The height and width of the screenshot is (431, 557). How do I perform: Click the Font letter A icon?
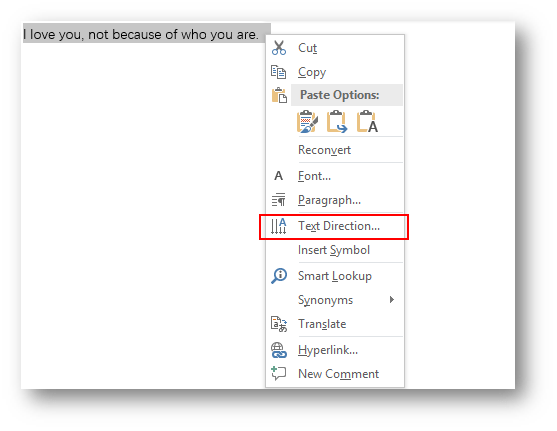pyautogui.click(x=278, y=176)
